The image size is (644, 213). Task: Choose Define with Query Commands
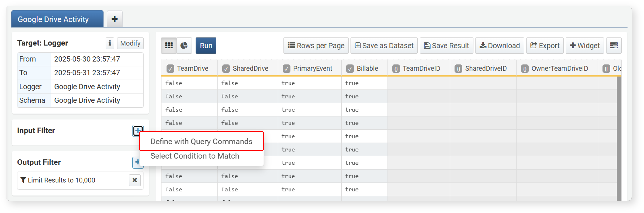pyautogui.click(x=201, y=141)
